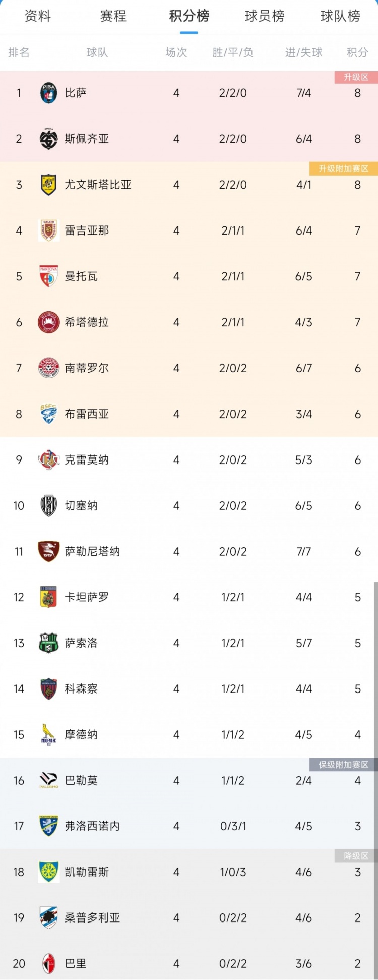Image resolution: width=378 pixels, height=980 pixels.
Task: Open the 赛程 schedule tab
Action: click(x=113, y=16)
